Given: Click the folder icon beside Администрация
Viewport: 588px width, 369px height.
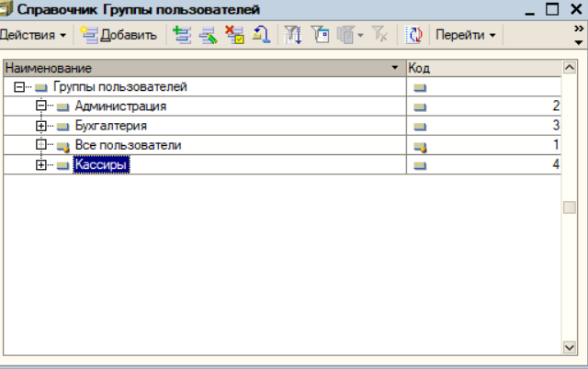Looking at the screenshot, I should 62,107.
